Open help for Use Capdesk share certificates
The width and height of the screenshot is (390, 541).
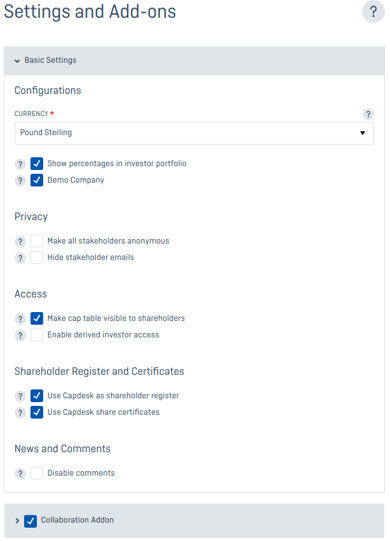20,412
